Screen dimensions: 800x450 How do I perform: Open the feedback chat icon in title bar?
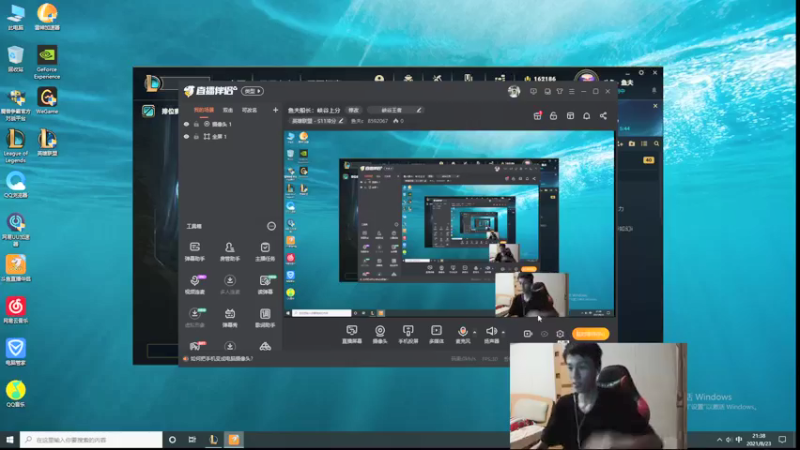(533, 91)
